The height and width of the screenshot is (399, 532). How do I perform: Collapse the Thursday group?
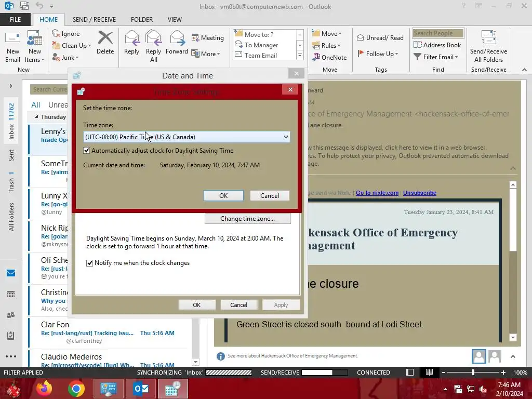(x=36, y=116)
